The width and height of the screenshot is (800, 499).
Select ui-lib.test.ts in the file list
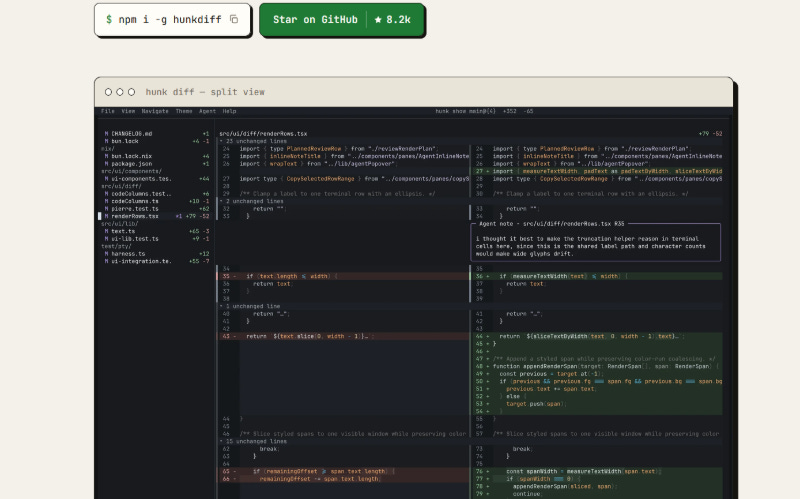[157, 239]
